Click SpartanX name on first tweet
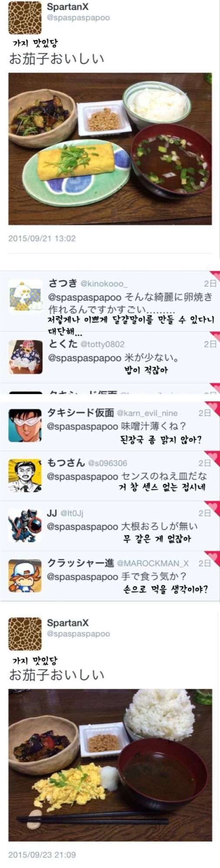220x868 pixels. 67,7
